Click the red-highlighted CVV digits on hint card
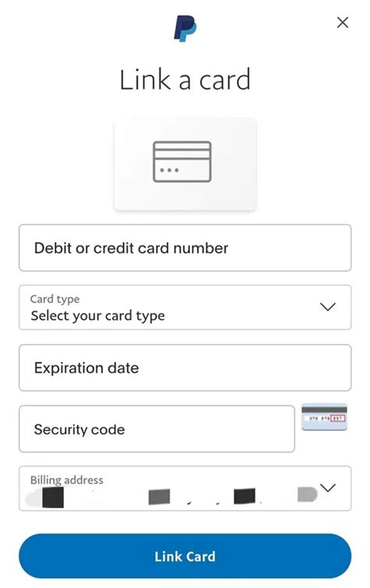Viewport: 370px width, 588px height. 338,418
